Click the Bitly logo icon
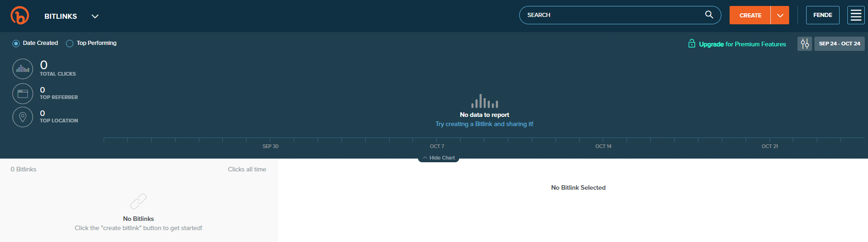This screenshot has height=242, width=868. tap(20, 16)
